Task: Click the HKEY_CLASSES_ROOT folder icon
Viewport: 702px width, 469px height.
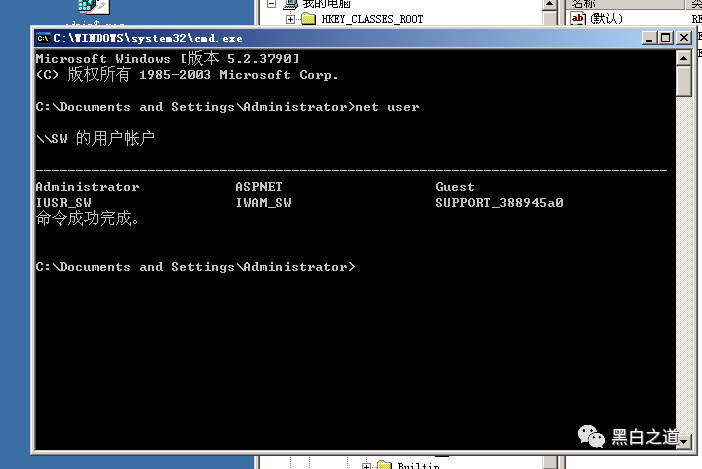Action: click(308, 19)
